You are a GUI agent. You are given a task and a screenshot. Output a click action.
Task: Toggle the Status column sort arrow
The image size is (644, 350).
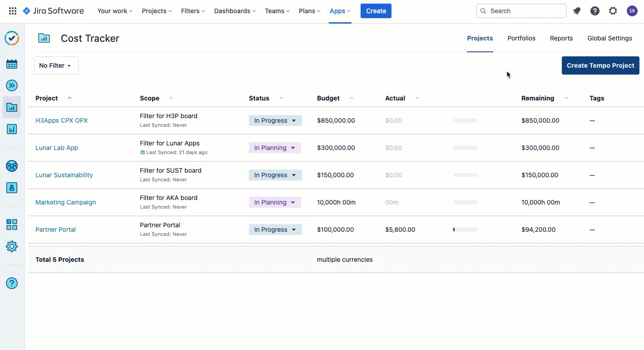click(x=281, y=98)
